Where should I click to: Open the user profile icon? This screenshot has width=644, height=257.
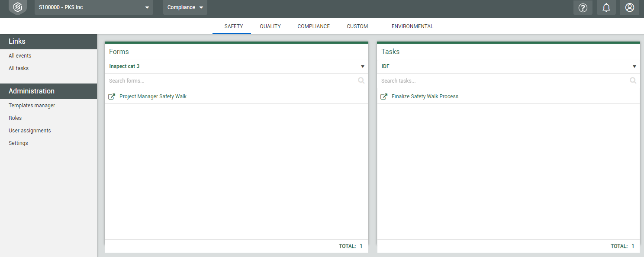(x=629, y=7)
